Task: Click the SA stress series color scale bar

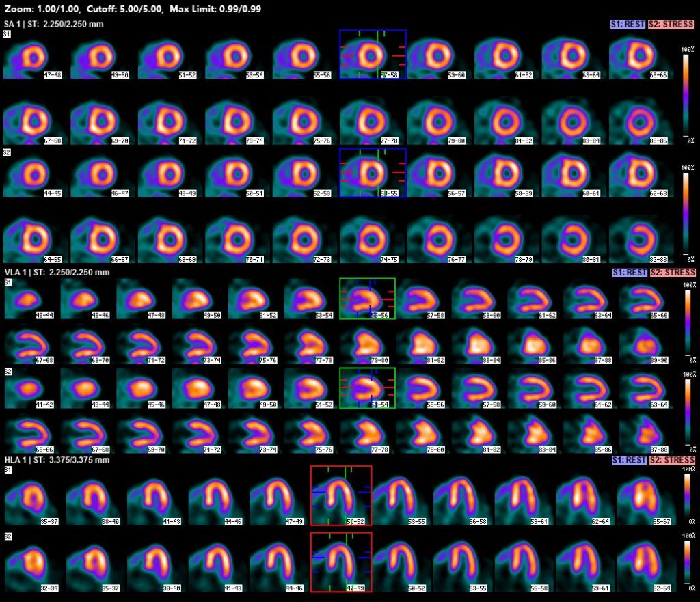Action: 686,212
